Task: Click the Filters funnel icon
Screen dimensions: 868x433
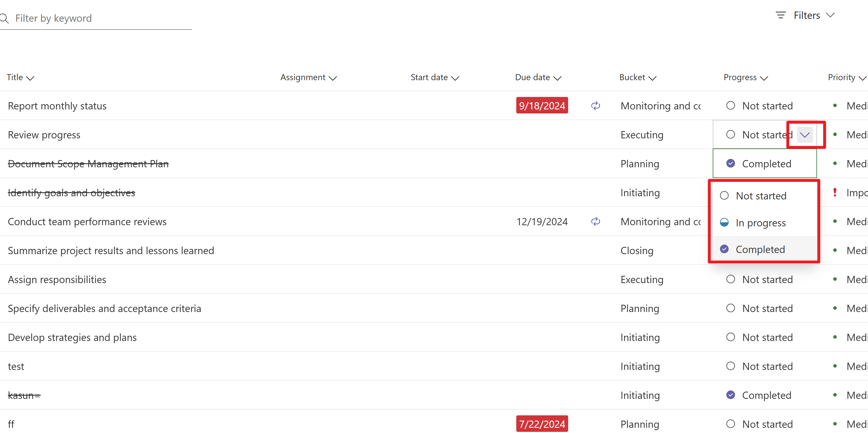Action: [x=781, y=15]
